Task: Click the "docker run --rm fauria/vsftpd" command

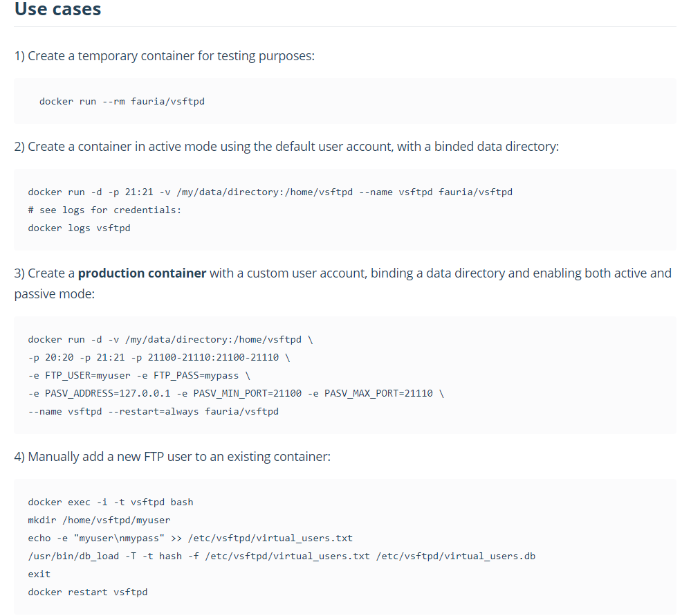Action: click(122, 101)
